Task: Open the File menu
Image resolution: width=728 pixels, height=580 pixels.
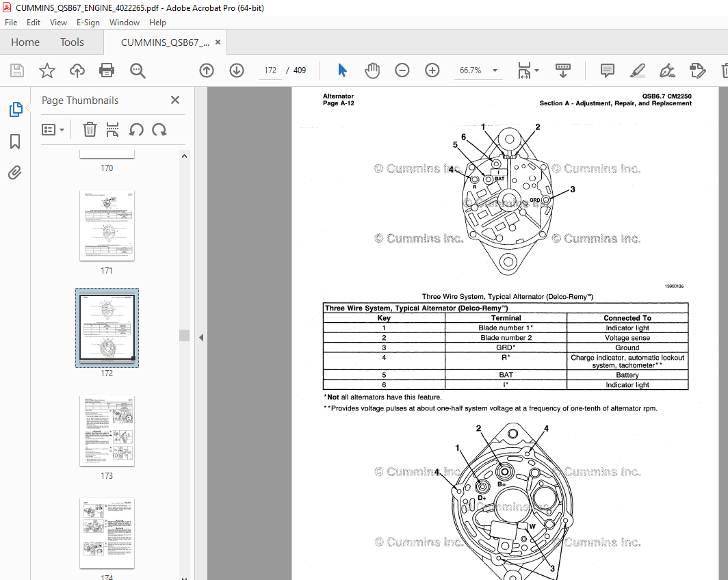Action: 11,23
